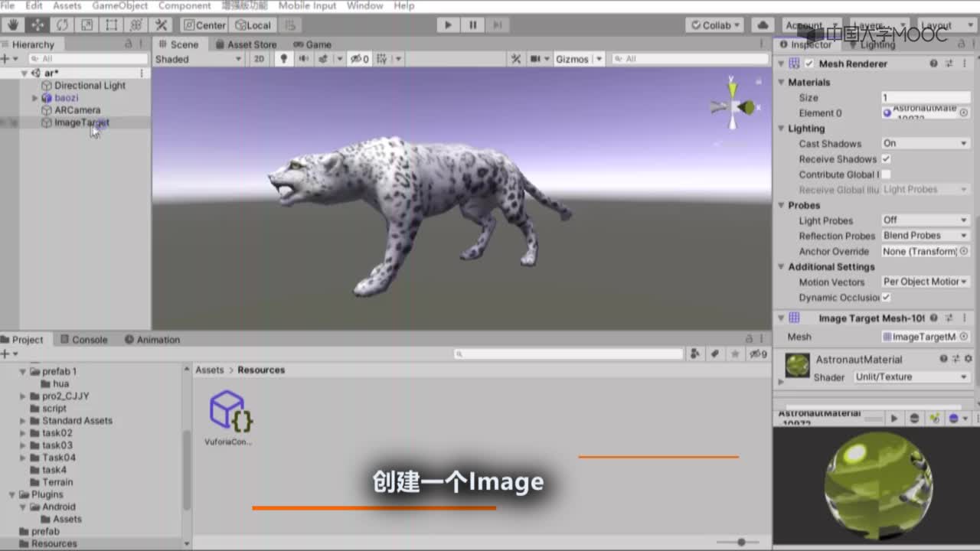Toggle the preview light icon

934,419
